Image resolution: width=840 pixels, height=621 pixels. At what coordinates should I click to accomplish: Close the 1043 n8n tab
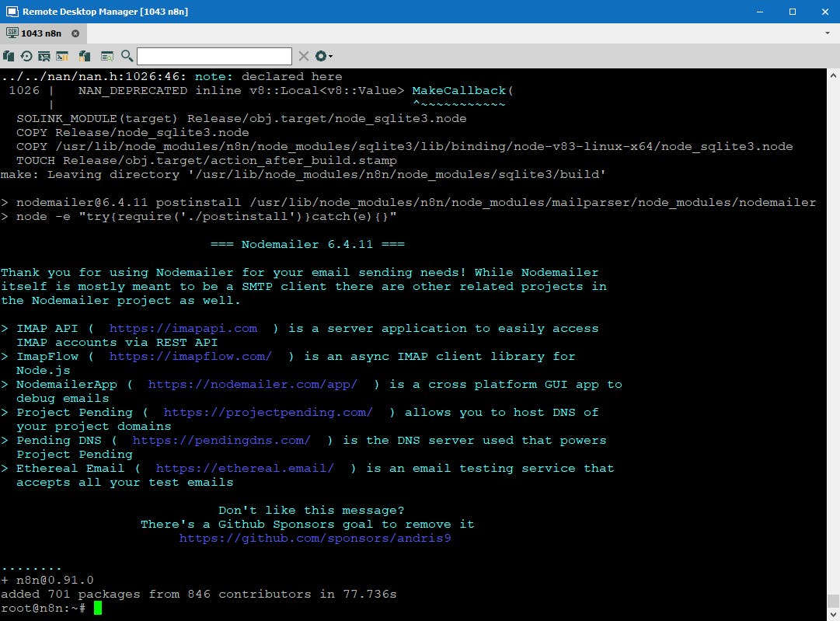coord(75,33)
